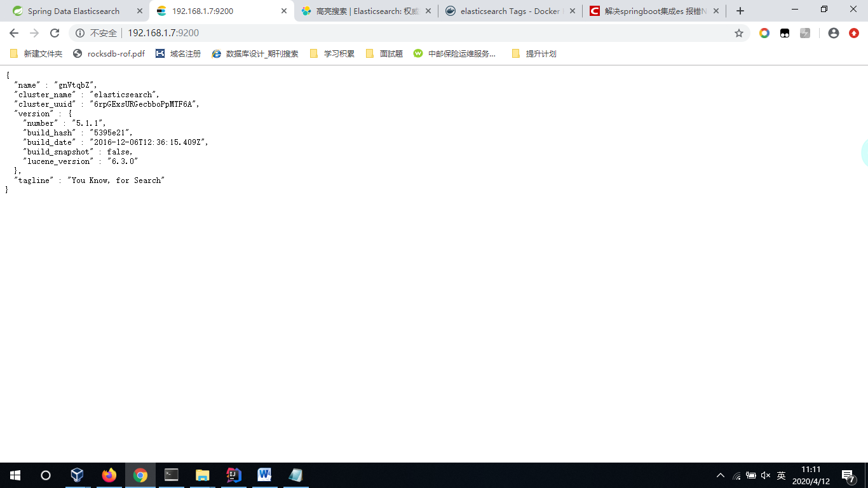
Task: Open Microsoft Word from the taskbar
Action: pyautogui.click(x=264, y=475)
